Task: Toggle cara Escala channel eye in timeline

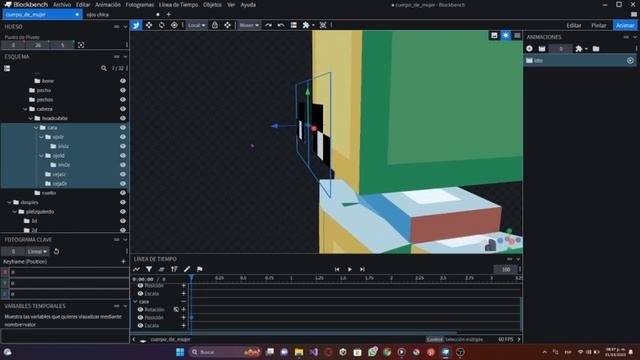Action: tap(140, 326)
